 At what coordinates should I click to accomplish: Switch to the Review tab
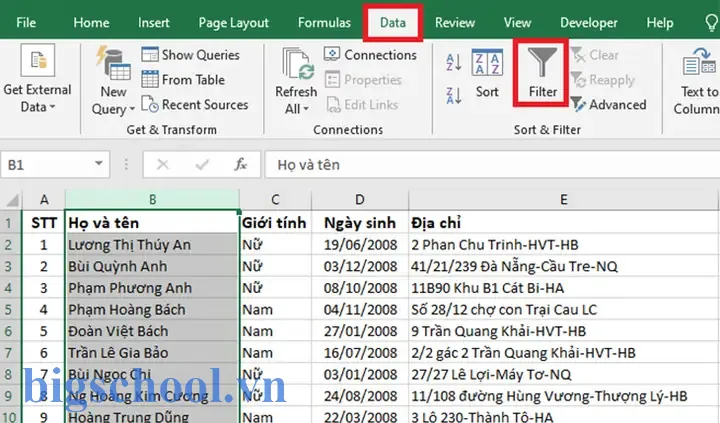(x=455, y=23)
